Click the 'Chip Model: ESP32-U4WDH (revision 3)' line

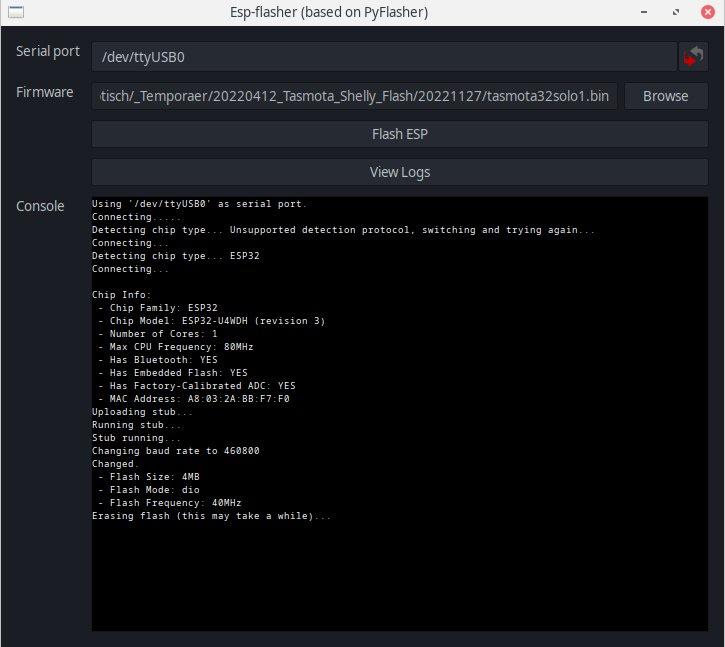[211, 320]
